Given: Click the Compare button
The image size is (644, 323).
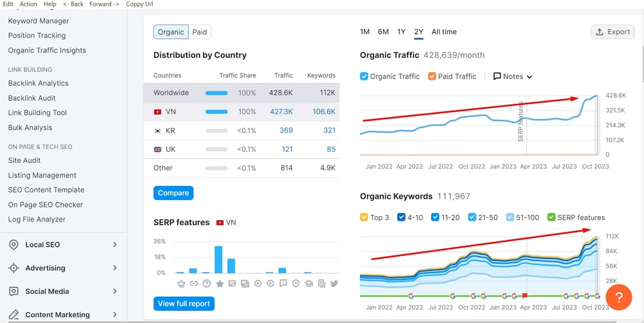Looking at the screenshot, I should coord(173,193).
